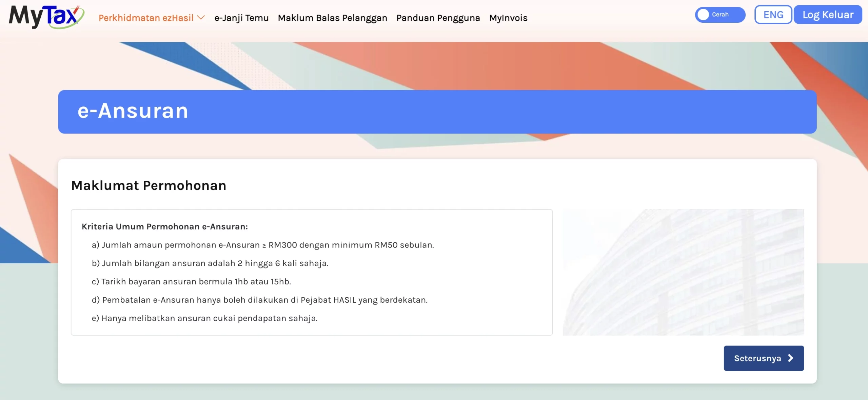The image size is (868, 400).
Task: Click the faded building image
Action: tap(683, 272)
